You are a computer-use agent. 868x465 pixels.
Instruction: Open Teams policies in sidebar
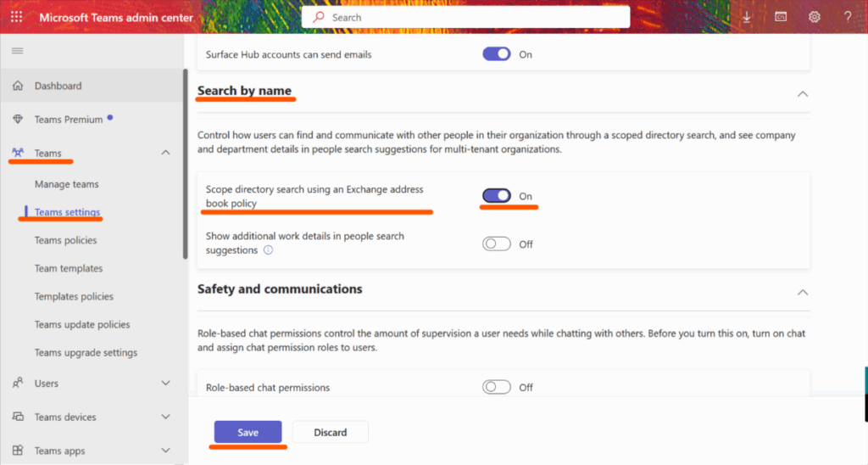pyautogui.click(x=65, y=240)
